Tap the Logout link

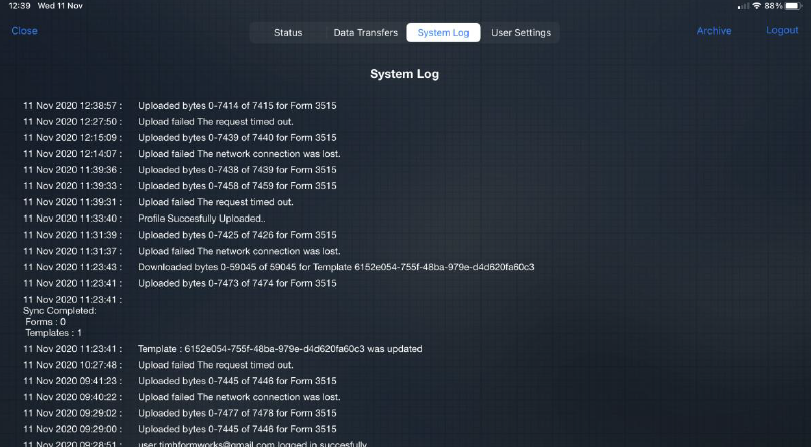click(x=782, y=31)
